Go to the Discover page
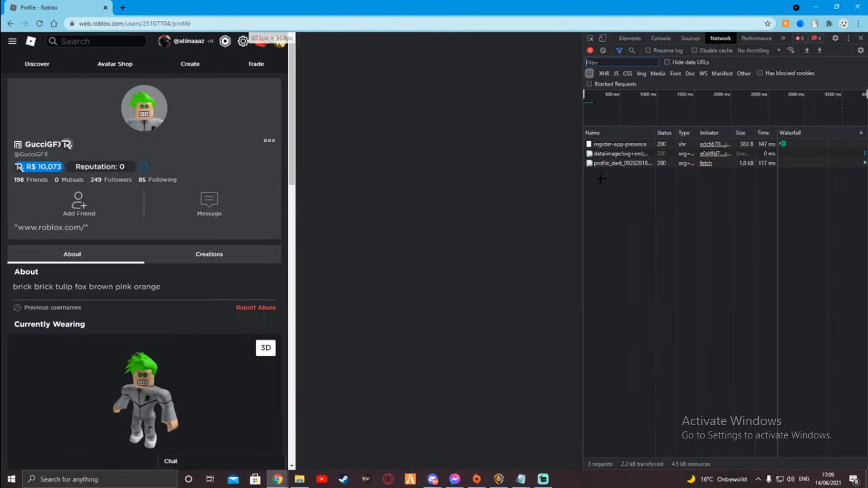 click(x=37, y=64)
